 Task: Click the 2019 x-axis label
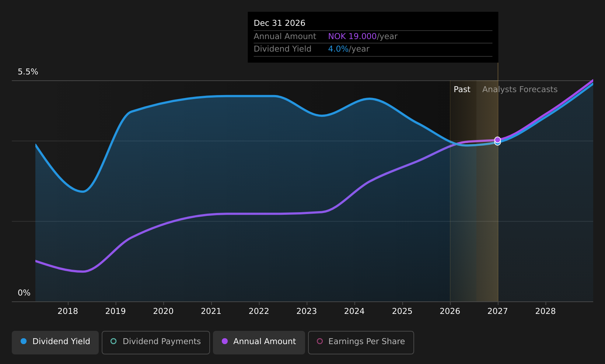(x=116, y=311)
